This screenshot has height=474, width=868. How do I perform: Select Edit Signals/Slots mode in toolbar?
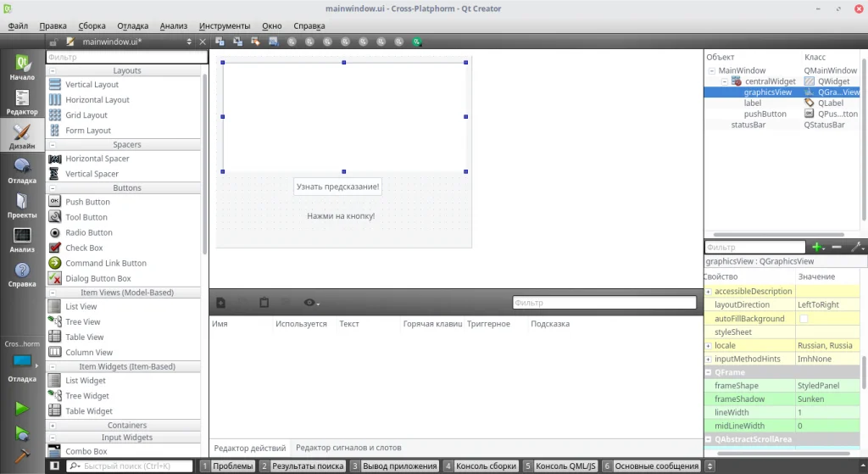pos(237,42)
